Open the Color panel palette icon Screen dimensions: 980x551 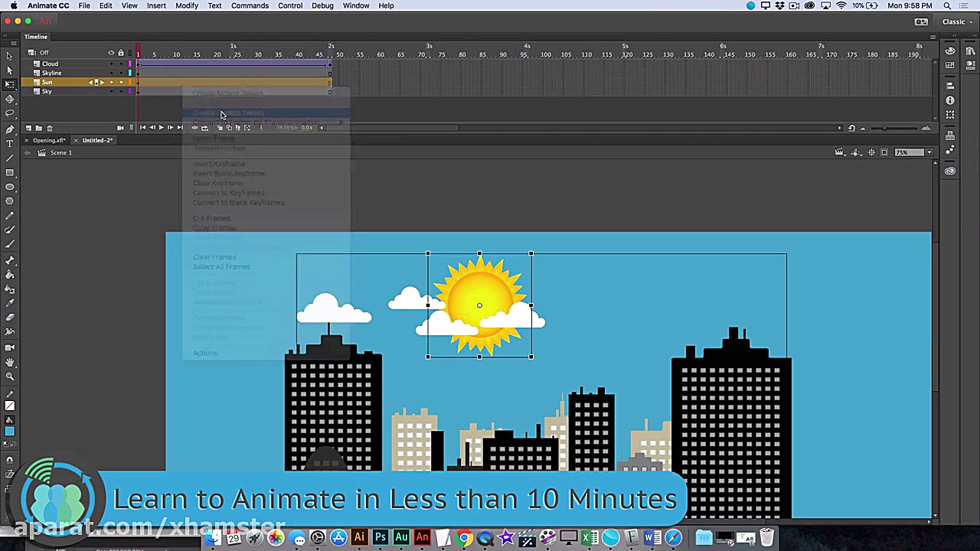click(950, 51)
